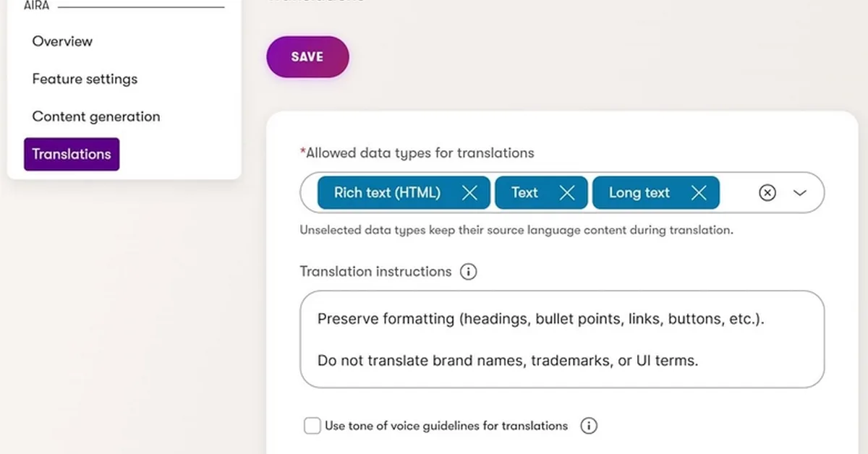Remove the Rich text (HTML) chip

coord(470,193)
